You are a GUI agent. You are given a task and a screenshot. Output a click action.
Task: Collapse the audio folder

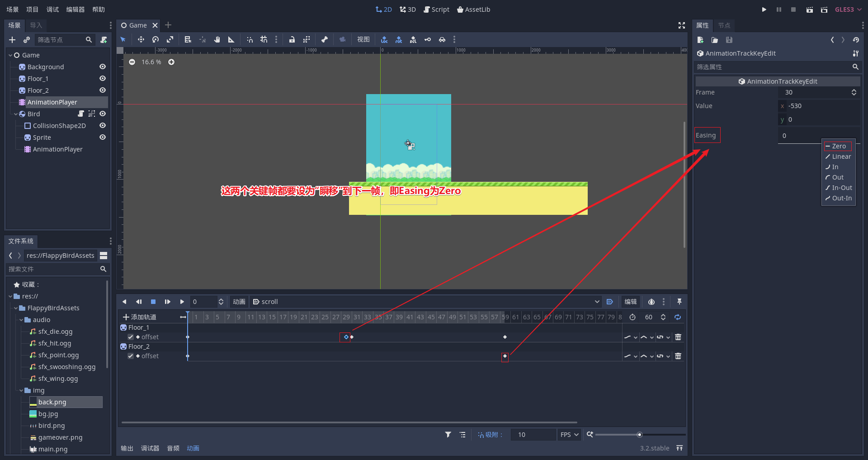pyautogui.click(x=21, y=320)
